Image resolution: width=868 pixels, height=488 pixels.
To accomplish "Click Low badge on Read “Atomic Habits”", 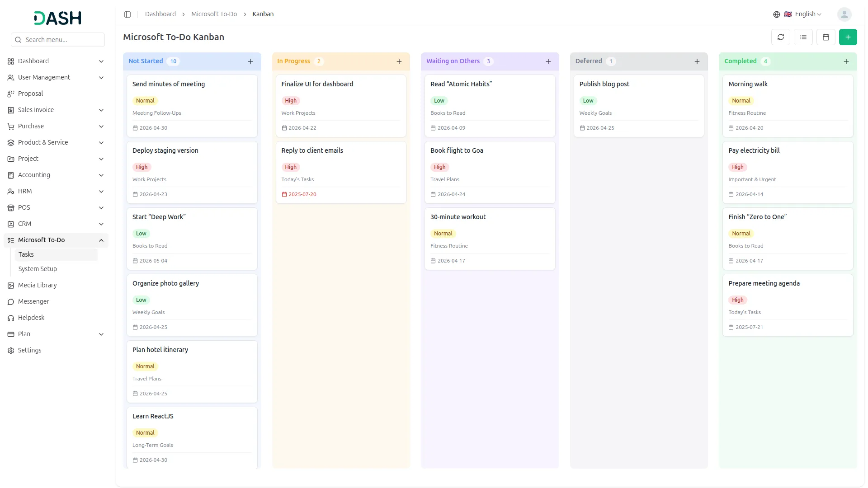I will [x=439, y=101].
